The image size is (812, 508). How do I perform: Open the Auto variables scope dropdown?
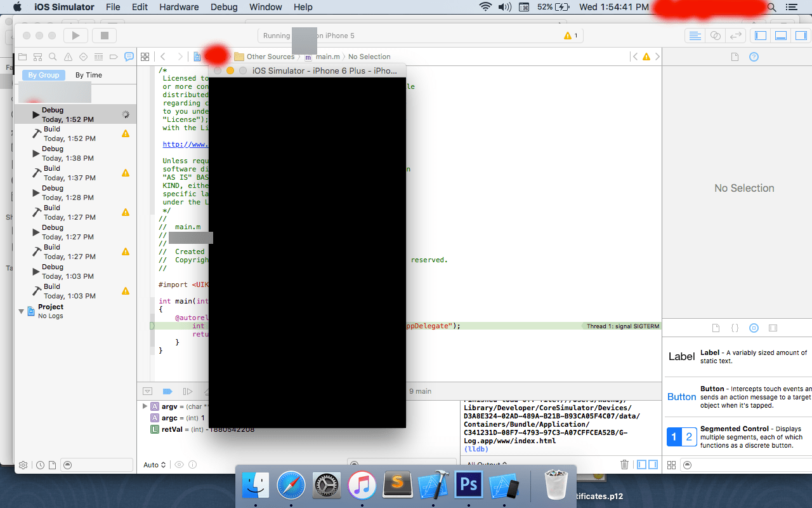click(155, 465)
